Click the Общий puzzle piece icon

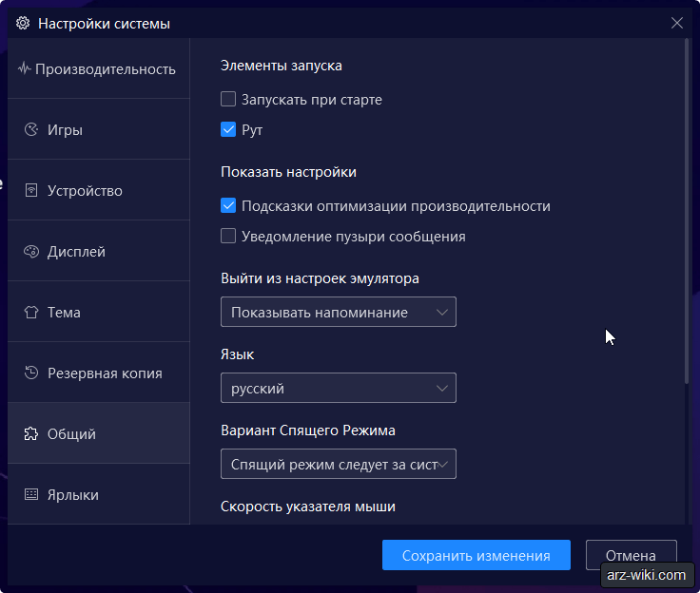(x=31, y=433)
